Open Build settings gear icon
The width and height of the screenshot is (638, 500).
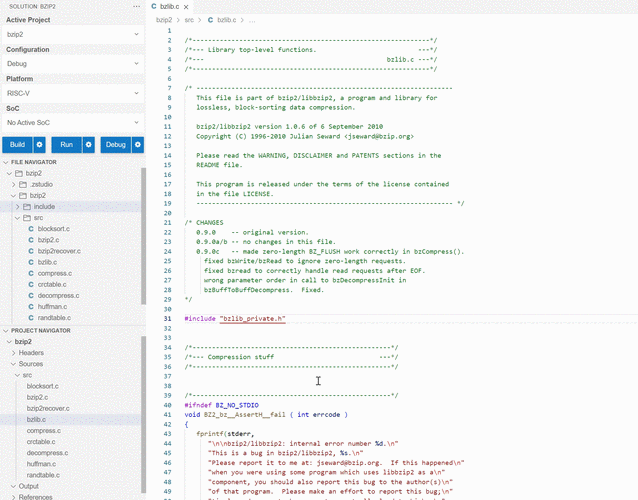[40, 145]
